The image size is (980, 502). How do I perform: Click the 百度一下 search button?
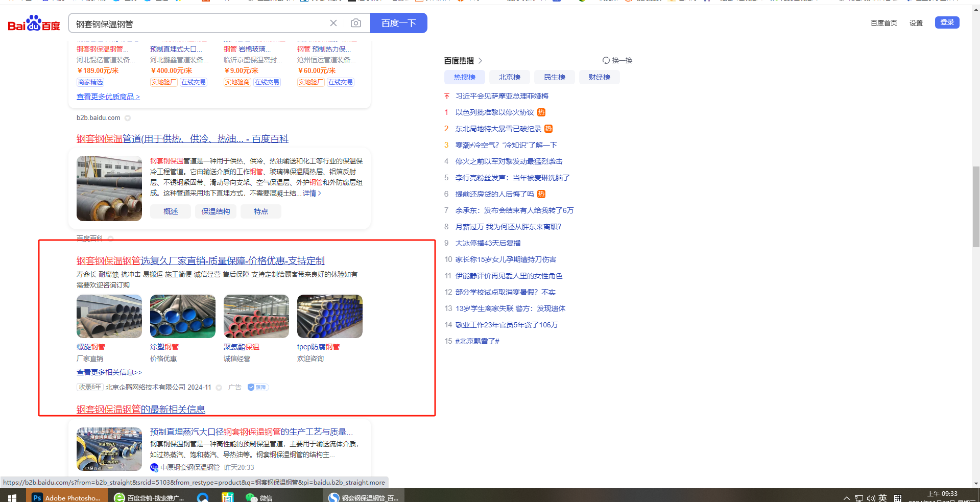[x=399, y=23]
